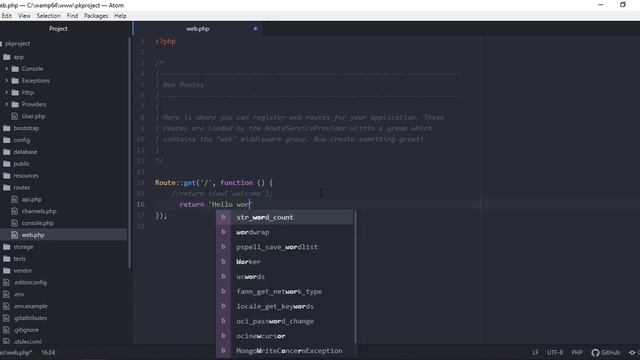Click UTF-8 encoding selector
Image resolution: width=640 pixels, height=360 pixels.
(555, 352)
